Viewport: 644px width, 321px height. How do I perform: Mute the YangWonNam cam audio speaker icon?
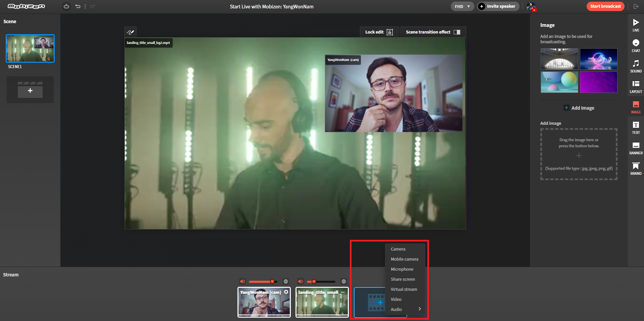(243, 281)
